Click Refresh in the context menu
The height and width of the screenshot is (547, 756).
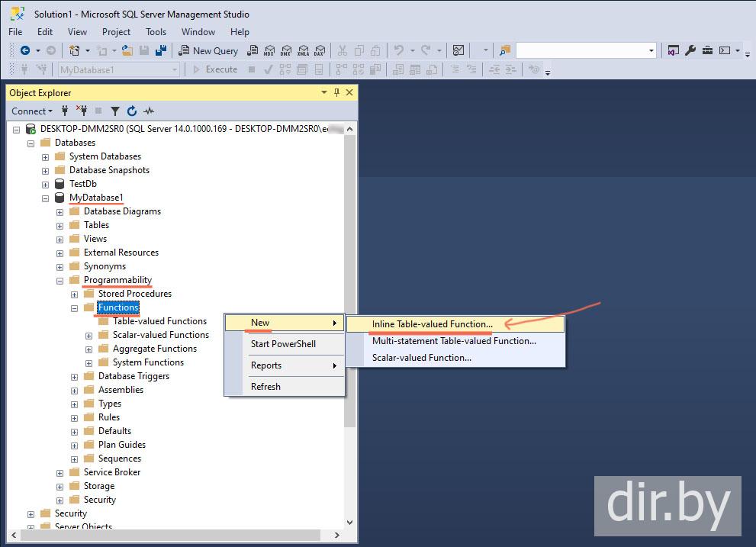[265, 387]
